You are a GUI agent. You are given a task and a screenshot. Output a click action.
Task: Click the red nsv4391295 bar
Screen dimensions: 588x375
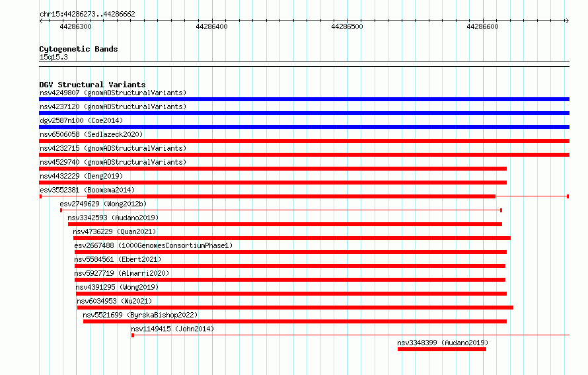pos(291,294)
